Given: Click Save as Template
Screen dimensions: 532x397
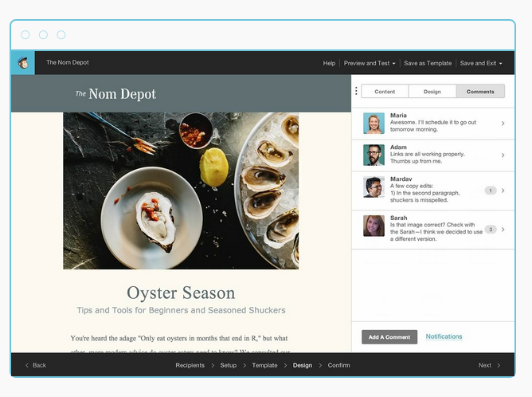Looking at the screenshot, I should tap(428, 63).
